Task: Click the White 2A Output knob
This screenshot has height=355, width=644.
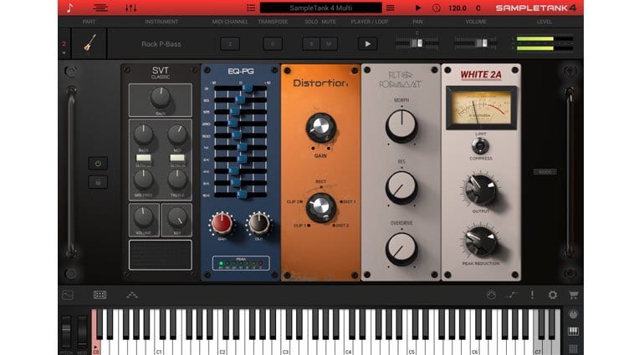Action: [481, 190]
